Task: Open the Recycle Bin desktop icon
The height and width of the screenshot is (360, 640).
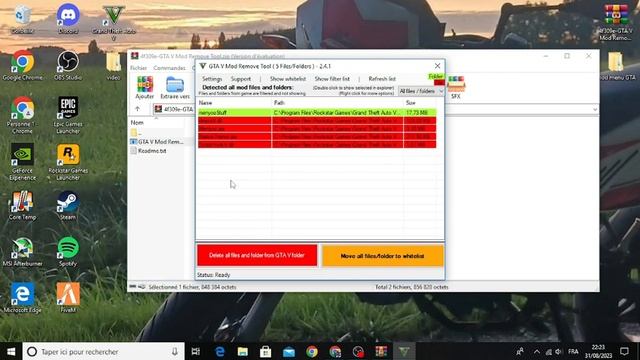Action: (x=22, y=19)
